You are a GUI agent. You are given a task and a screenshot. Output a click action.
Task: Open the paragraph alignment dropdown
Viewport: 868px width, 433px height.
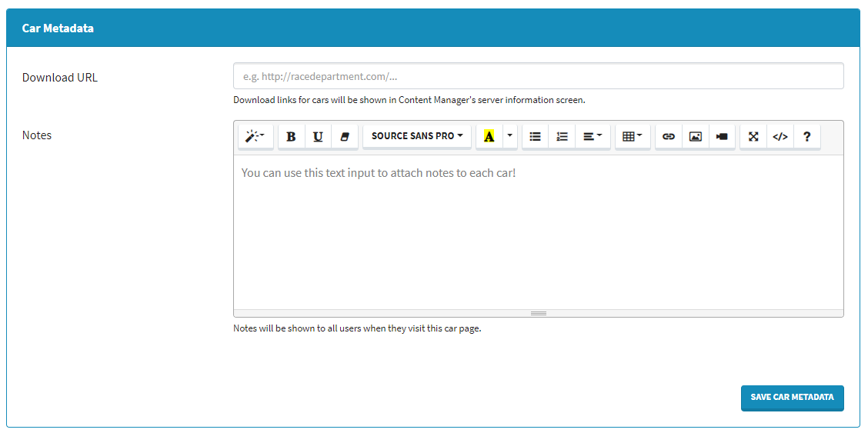pos(593,136)
